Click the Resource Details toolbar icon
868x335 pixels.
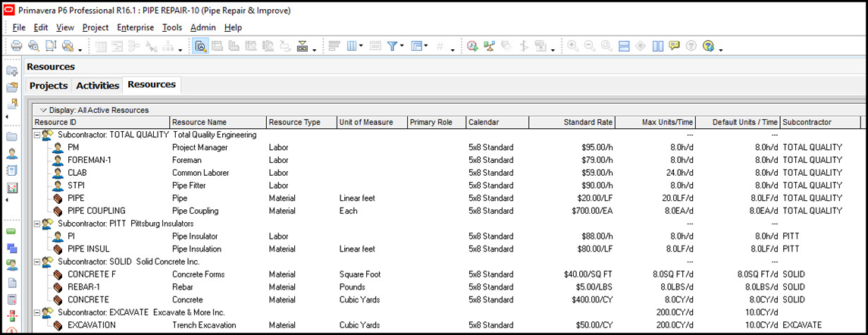coord(199,46)
